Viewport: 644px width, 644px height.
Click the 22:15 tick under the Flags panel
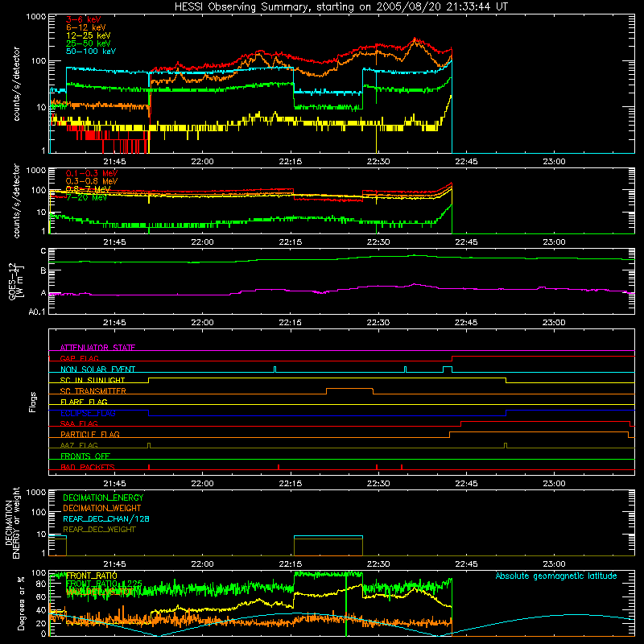click(x=291, y=484)
